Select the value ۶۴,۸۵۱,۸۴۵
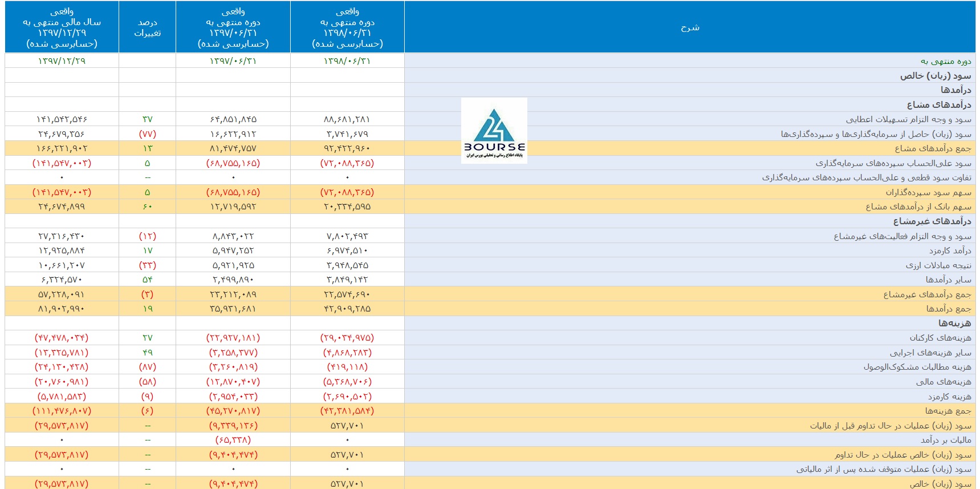The image size is (980, 489). (233, 119)
